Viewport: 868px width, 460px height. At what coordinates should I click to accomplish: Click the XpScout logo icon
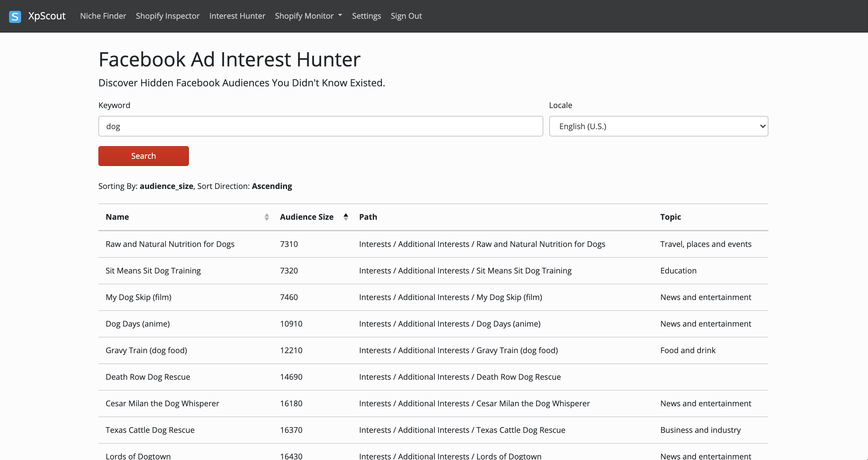15,16
